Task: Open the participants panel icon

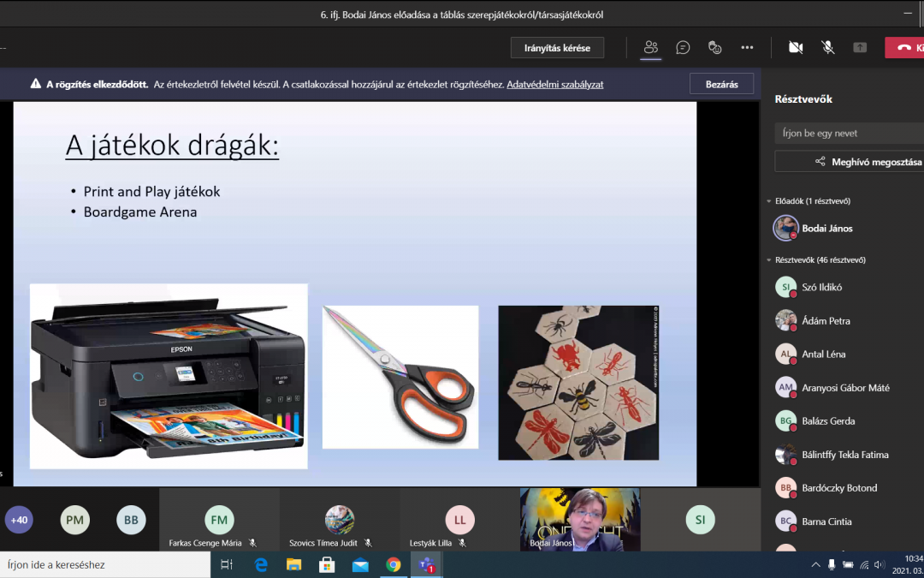Action: pyautogui.click(x=650, y=48)
